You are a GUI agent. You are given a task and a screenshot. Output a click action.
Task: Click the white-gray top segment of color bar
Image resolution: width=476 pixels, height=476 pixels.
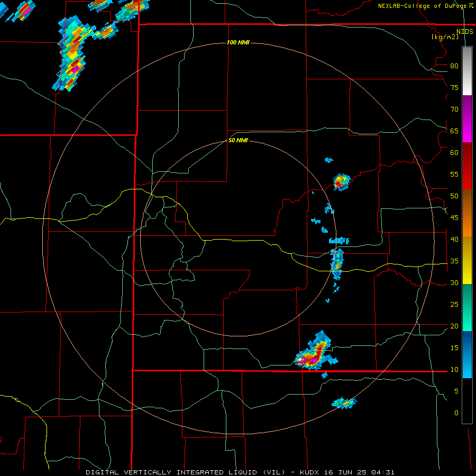467,71
